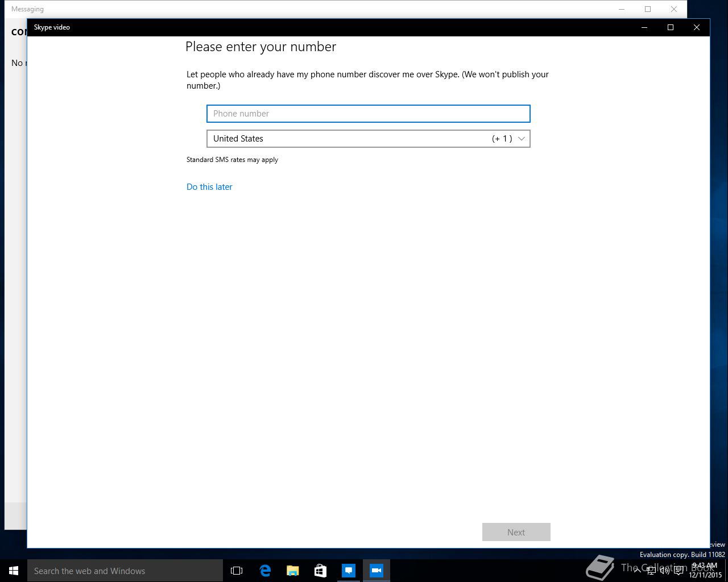Click the Do this later link
The height and width of the screenshot is (582, 728).
click(x=209, y=187)
